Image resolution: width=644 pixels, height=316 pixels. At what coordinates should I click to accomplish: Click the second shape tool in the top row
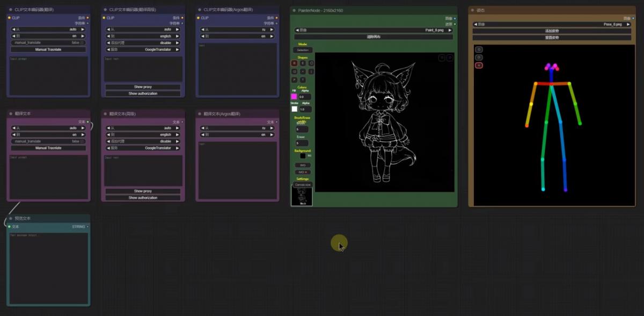[303, 63]
